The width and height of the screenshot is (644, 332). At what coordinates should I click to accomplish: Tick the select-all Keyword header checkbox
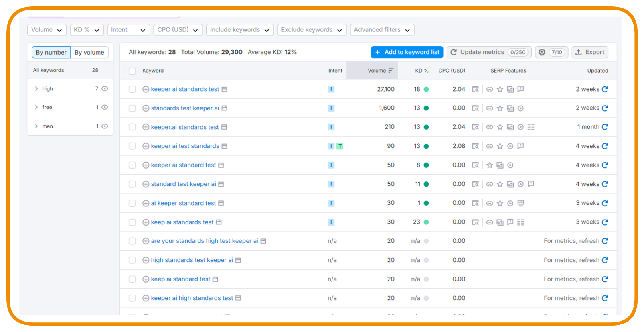point(132,71)
